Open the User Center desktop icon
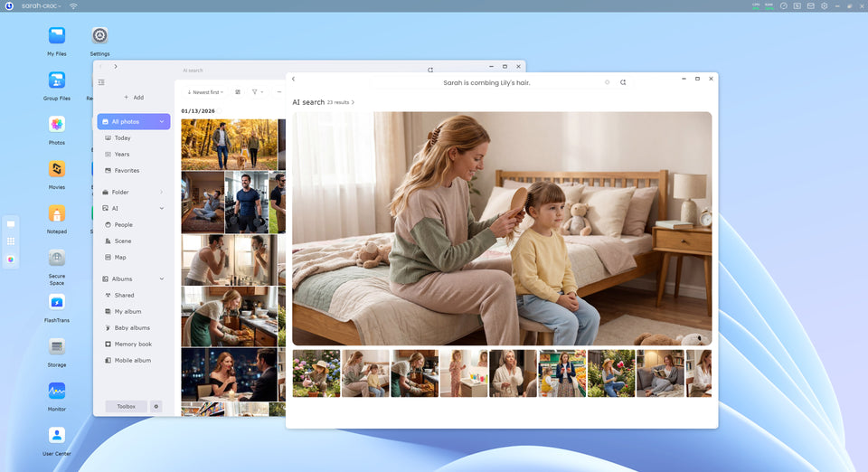This screenshot has height=472, width=868. click(x=56, y=436)
